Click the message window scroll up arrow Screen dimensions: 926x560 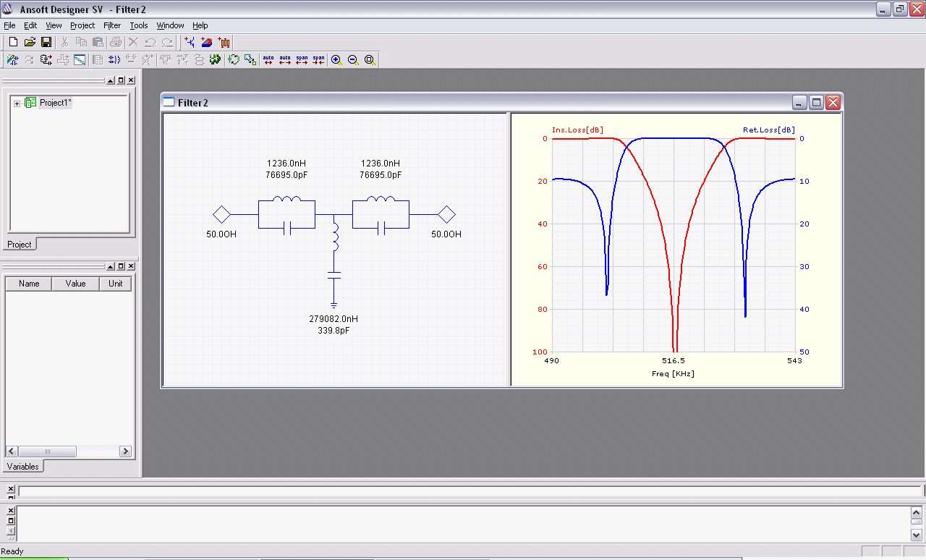(917, 512)
